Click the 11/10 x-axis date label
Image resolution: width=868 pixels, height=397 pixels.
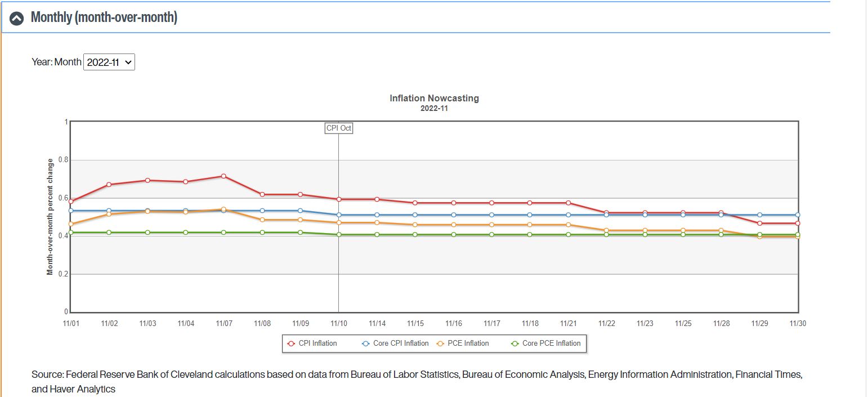coord(338,324)
